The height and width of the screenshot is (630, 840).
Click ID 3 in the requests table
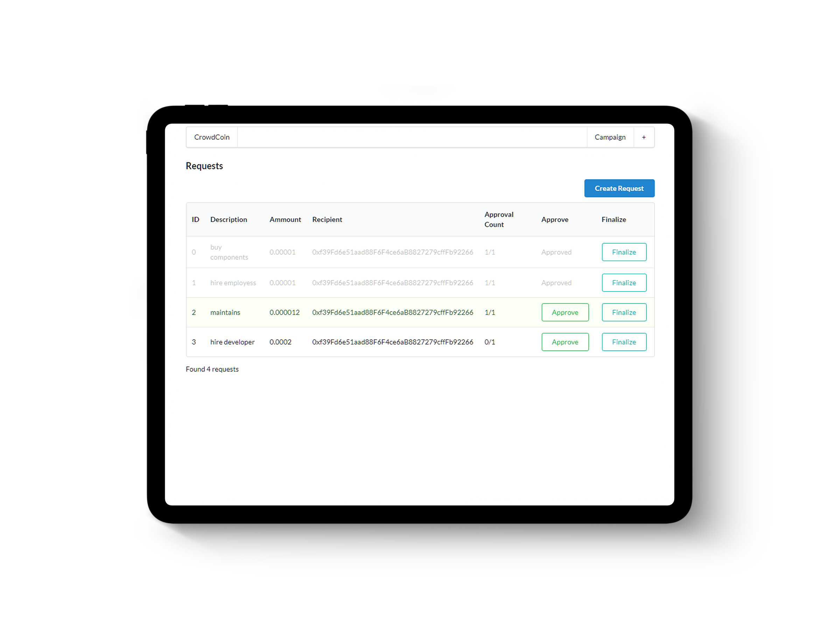(194, 342)
